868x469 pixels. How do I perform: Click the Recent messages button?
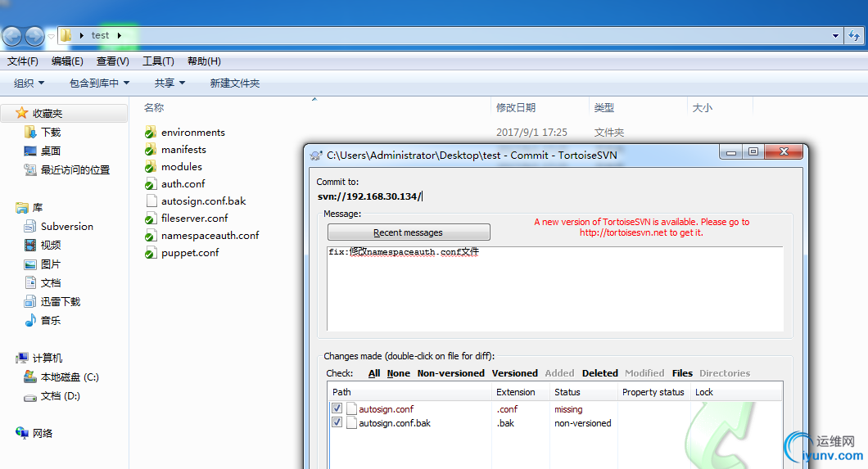point(409,232)
